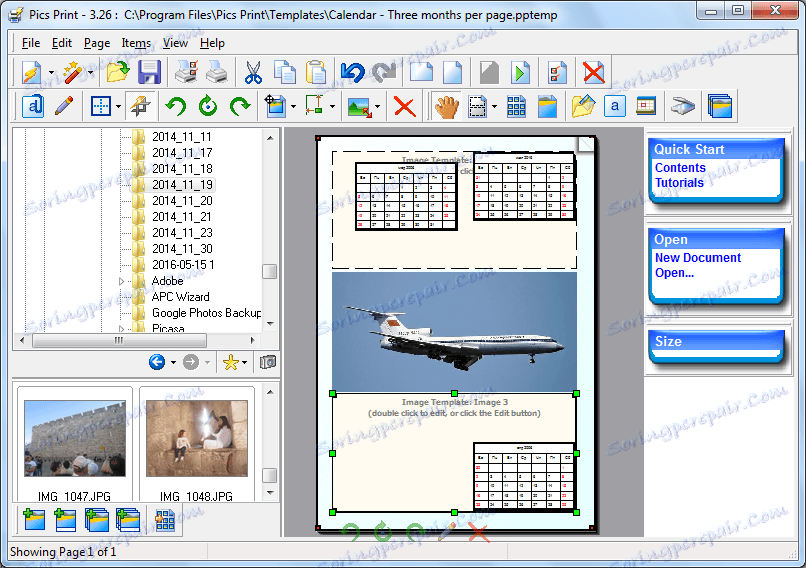
Task: Go back with the blue arrow button
Action: [157, 362]
